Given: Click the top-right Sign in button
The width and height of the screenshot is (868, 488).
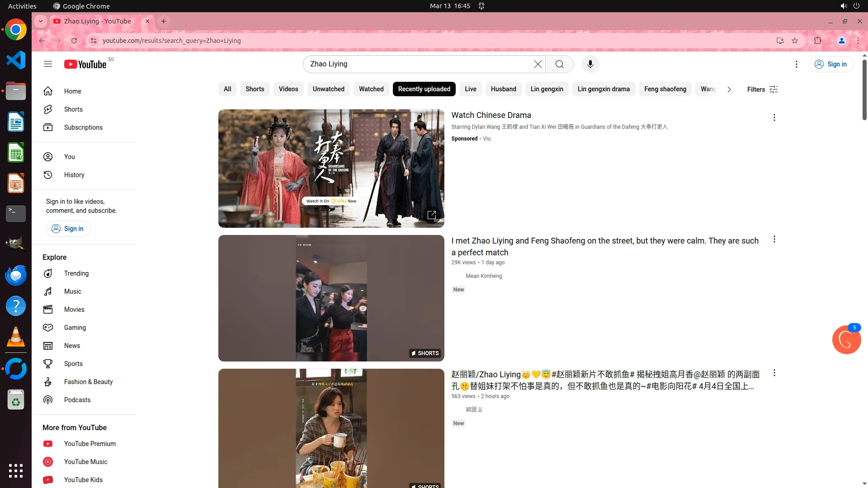Looking at the screenshot, I should click(x=831, y=64).
